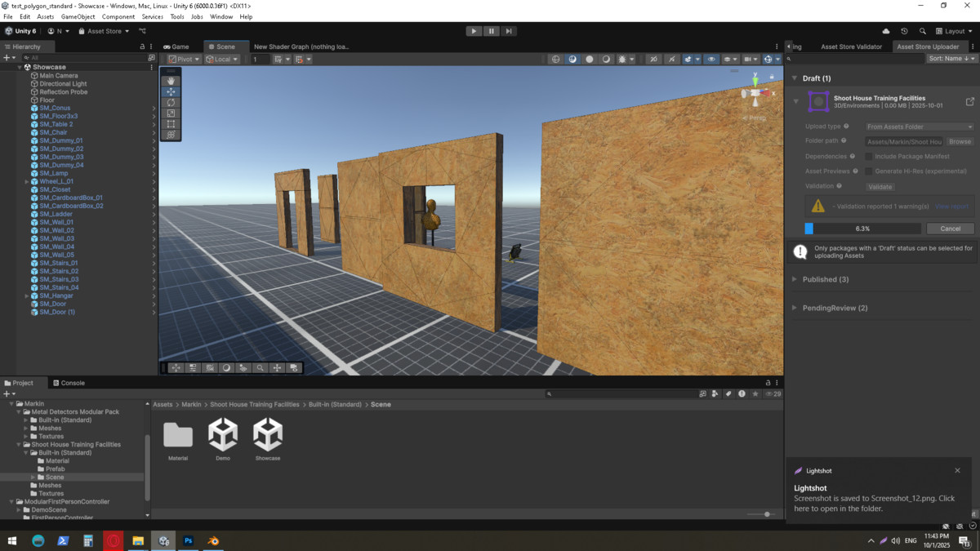Select the Rect transform tool
This screenshot has width=980, height=551.
(171, 124)
